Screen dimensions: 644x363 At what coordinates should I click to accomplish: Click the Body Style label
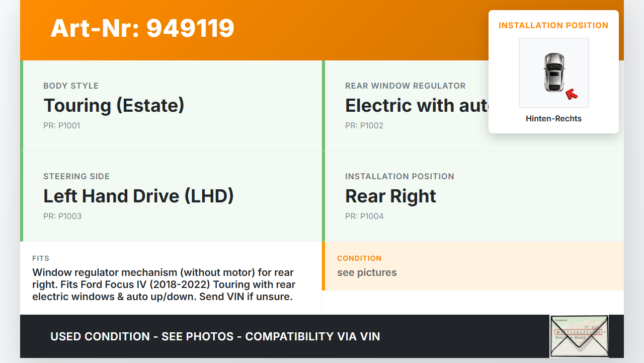point(71,86)
